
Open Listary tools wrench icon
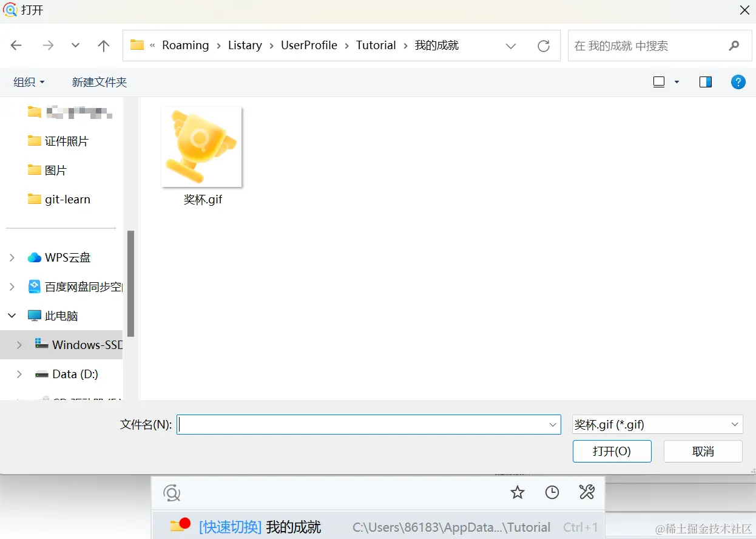click(587, 492)
